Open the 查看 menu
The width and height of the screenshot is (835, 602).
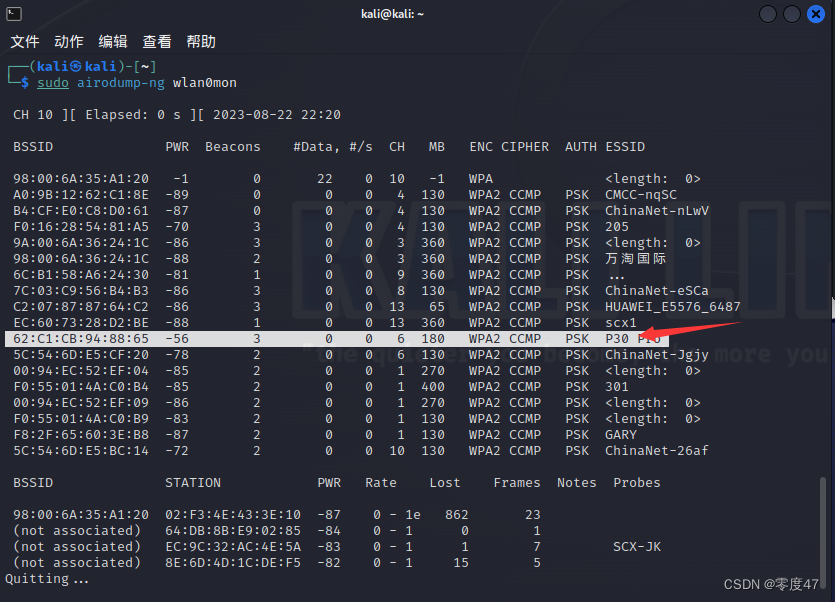[x=157, y=42]
